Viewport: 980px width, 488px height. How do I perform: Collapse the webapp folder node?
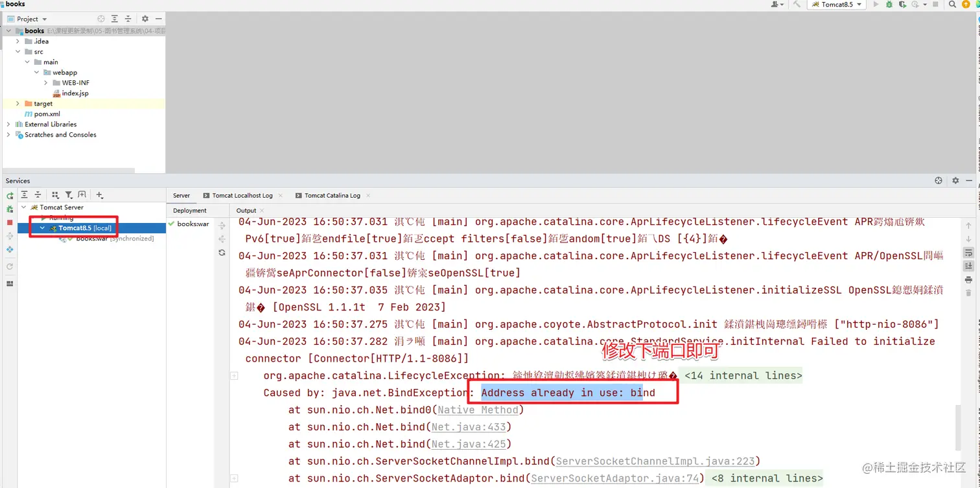coord(37,72)
